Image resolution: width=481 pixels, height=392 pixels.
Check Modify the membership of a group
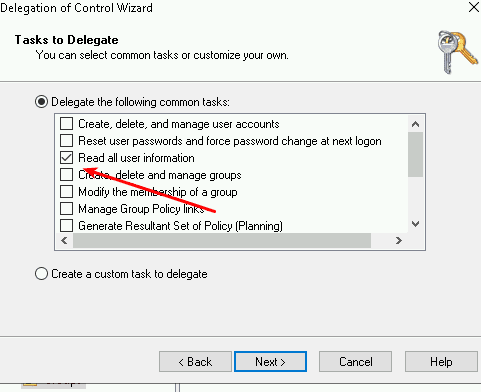point(66,192)
